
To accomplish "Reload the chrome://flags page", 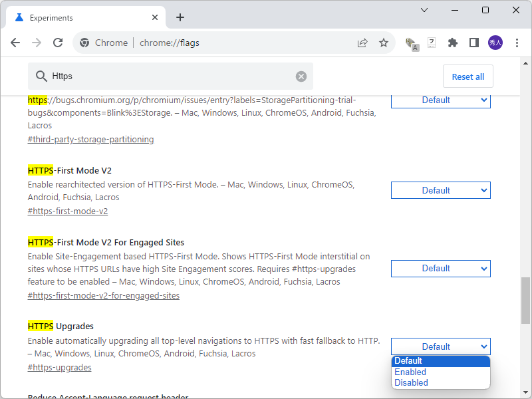I will tap(58, 43).
